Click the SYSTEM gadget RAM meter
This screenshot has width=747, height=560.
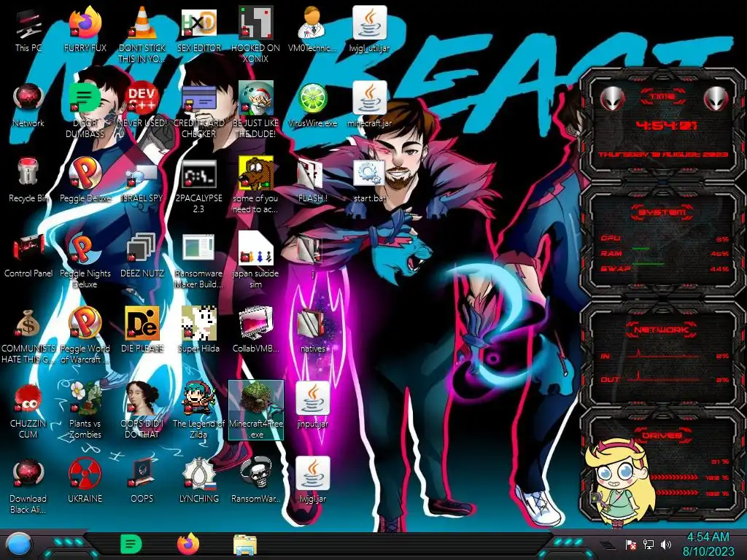tap(664, 253)
